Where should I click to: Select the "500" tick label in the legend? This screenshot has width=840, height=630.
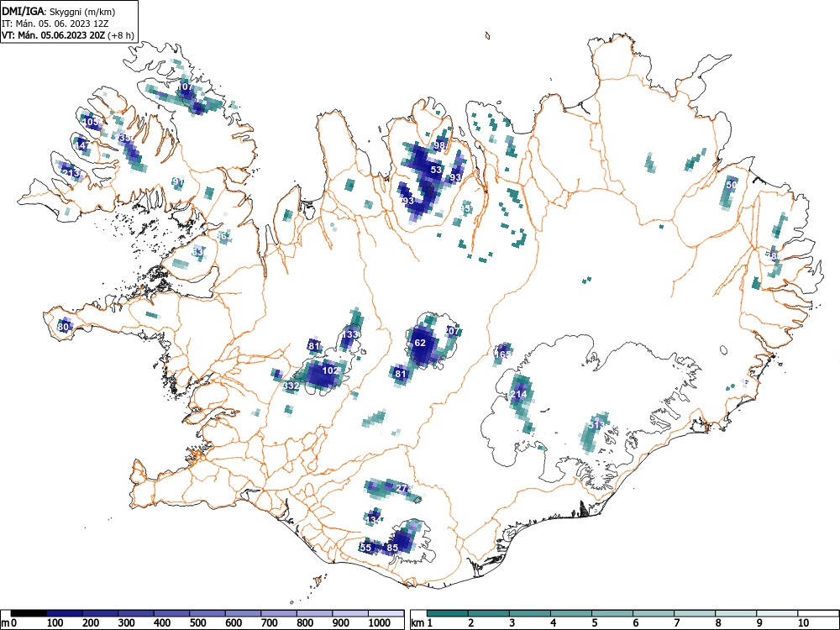[197, 623]
